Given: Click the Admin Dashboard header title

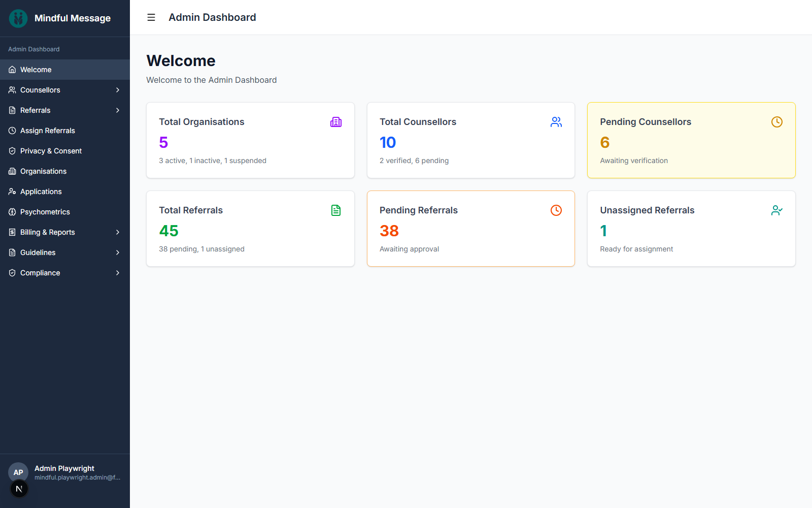Looking at the screenshot, I should [x=212, y=17].
